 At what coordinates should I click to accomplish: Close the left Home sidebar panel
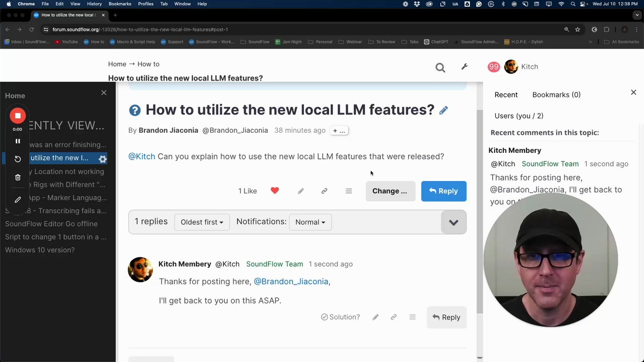point(104,93)
